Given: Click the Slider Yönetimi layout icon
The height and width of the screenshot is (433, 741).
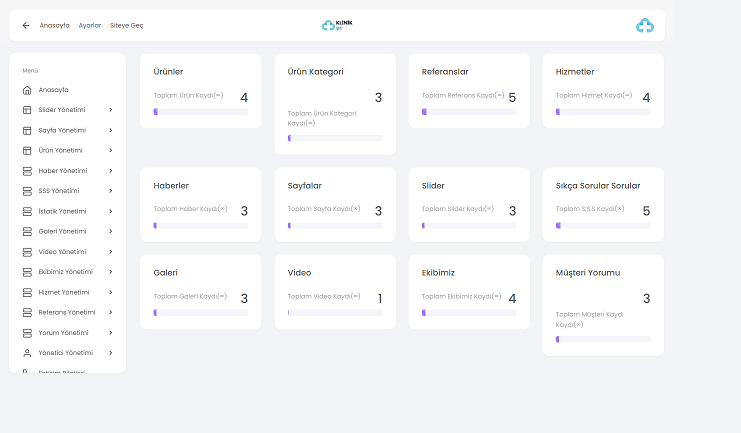Looking at the screenshot, I should [27, 110].
